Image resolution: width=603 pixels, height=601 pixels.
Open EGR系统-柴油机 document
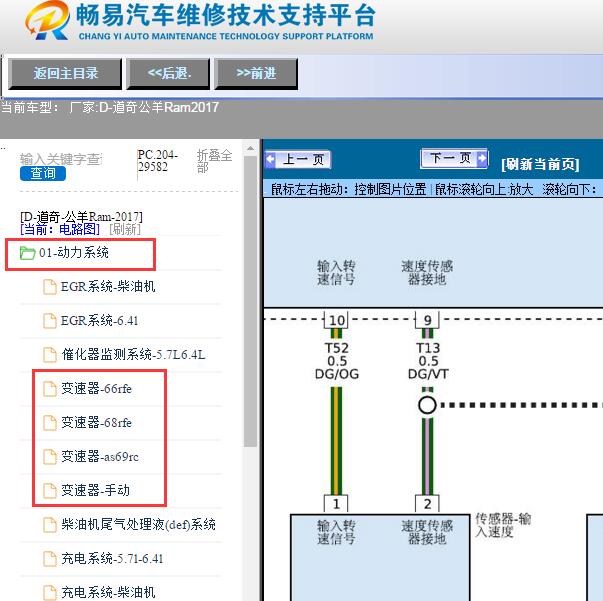(x=108, y=287)
